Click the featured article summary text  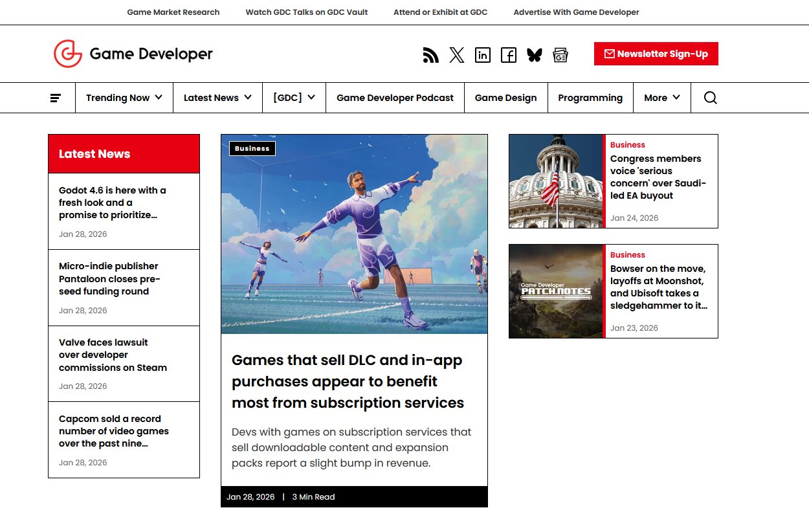click(x=351, y=447)
